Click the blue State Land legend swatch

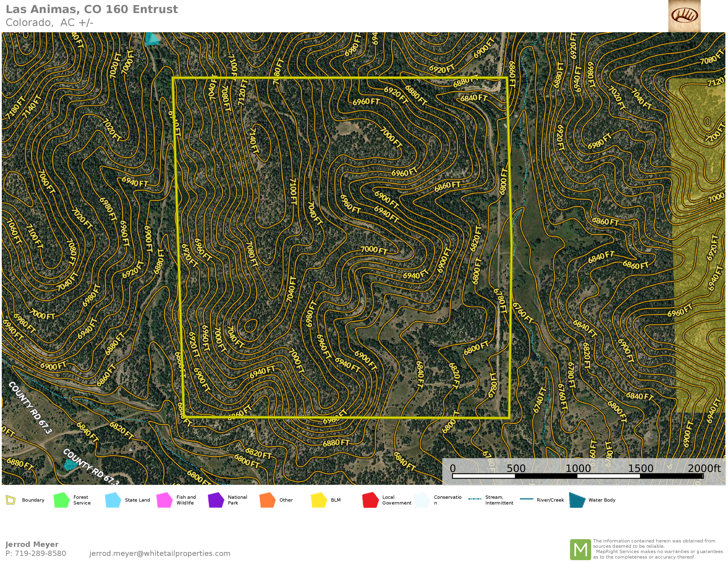113,500
